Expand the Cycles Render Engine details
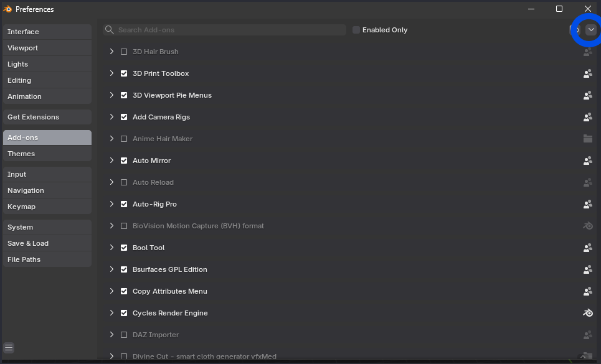This screenshot has height=364, width=601. pyautogui.click(x=111, y=313)
